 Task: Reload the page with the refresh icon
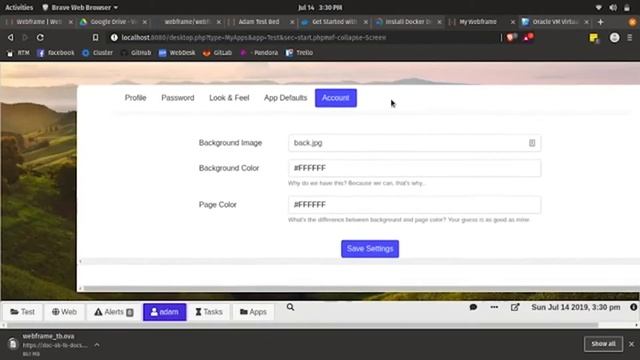coord(40,38)
